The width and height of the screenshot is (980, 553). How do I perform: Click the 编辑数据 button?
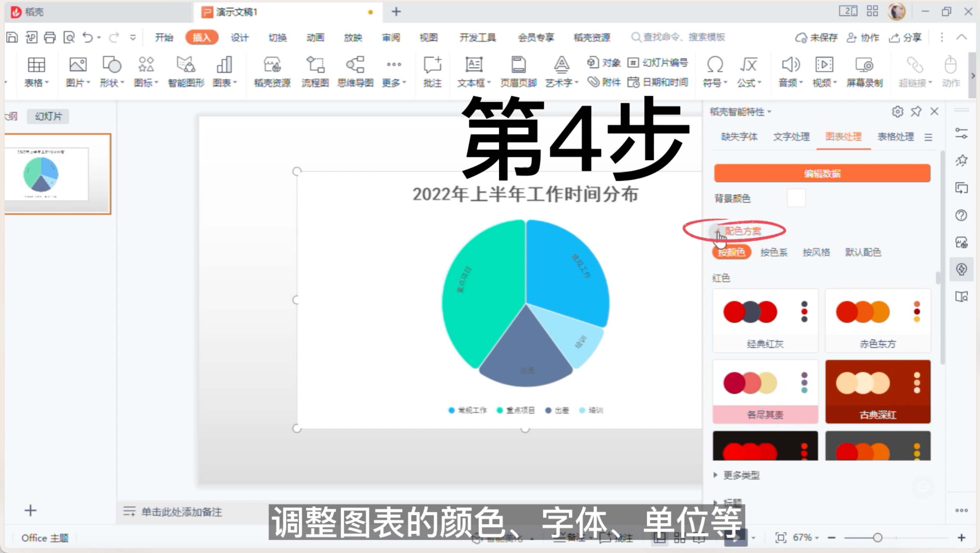pyautogui.click(x=822, y=173)
